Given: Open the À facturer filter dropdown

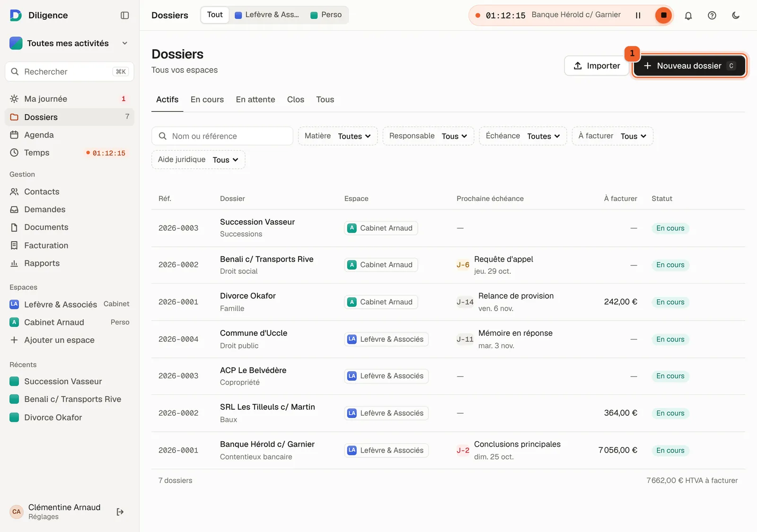Looking at the screenshot, I should pos(613,136).
